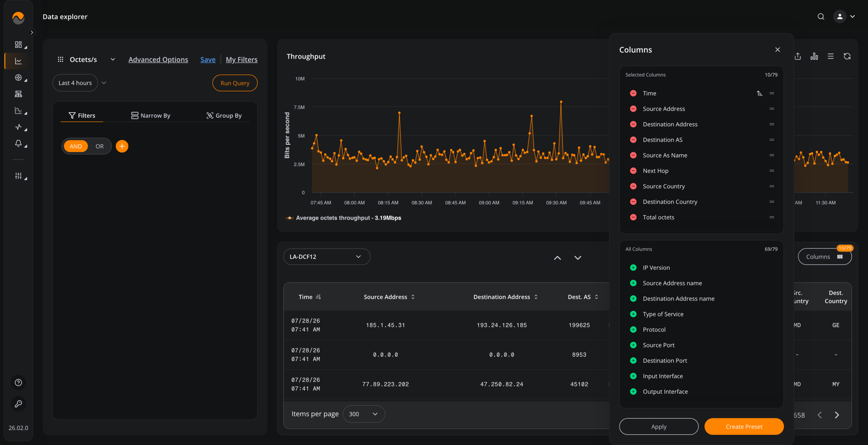Add filter with orange plus button
The width and height of the screenshot is (868, 445).
click(122, 146)
